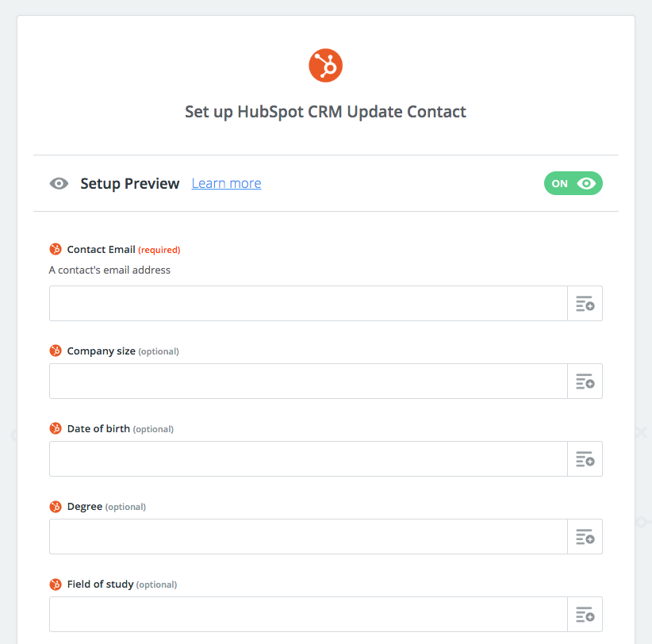652x644 pixels.
Task: Focus the Date of birth input field
Action: coord(309,459)
